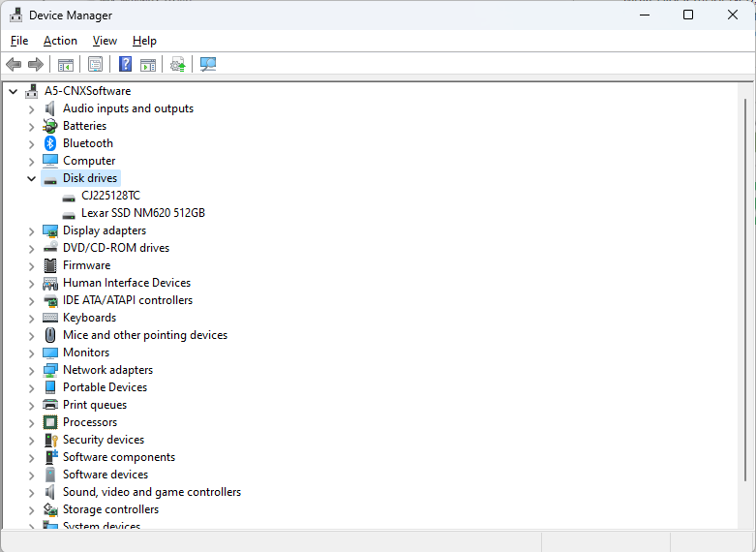Select the Mice and other pointing devices label
This screenshot has width=756, height=552.
pos(145,335)
